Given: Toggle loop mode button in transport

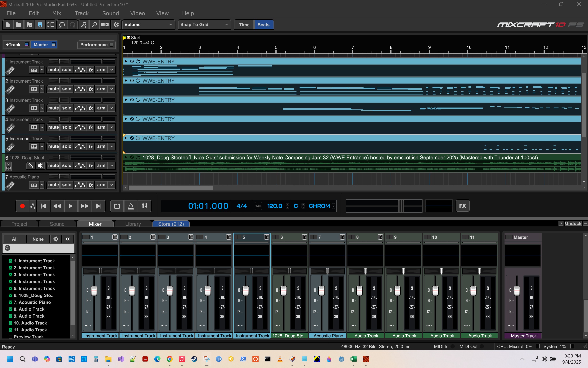Looking at the screenshot, I should [x=117, y=206].
